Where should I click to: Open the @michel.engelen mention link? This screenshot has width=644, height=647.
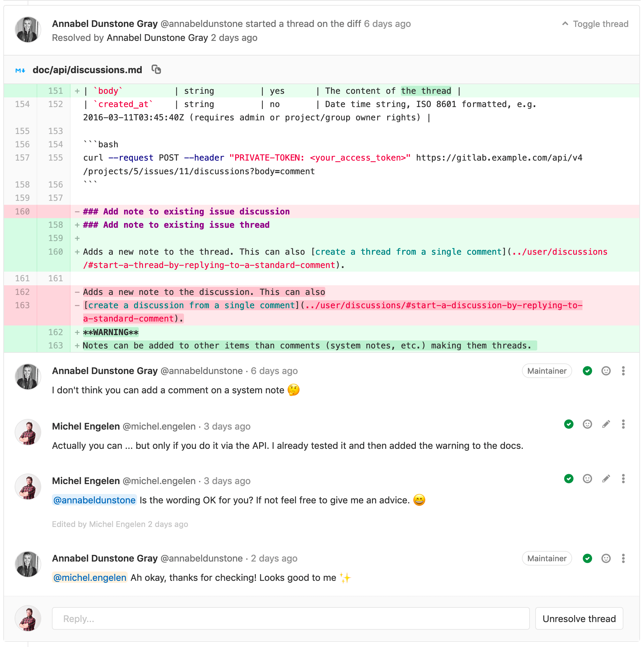pos(90,578)
